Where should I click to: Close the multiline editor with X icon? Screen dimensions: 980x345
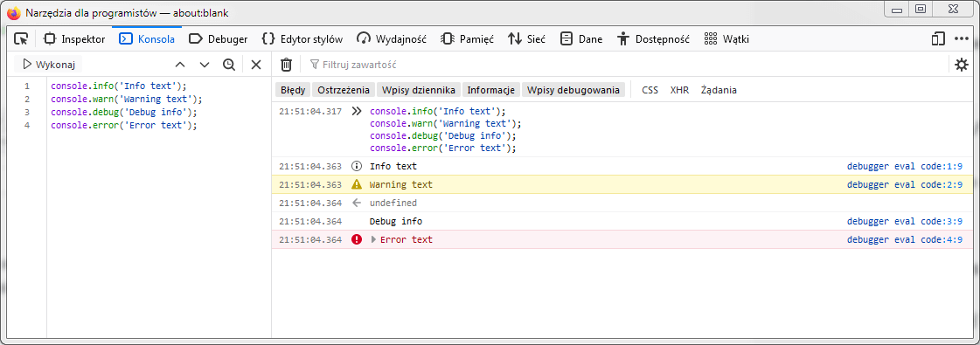(255, 65)
